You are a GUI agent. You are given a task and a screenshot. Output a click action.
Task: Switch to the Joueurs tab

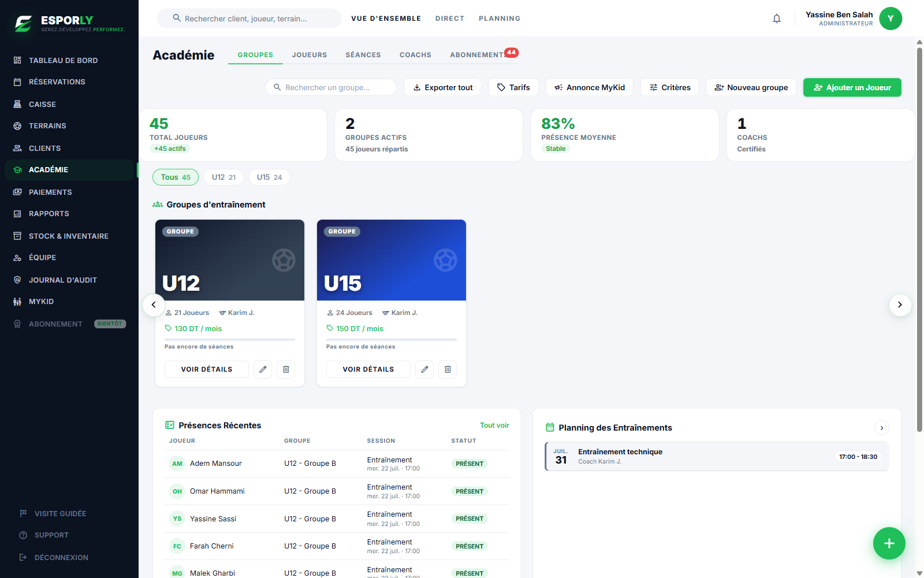pos(310,55)
